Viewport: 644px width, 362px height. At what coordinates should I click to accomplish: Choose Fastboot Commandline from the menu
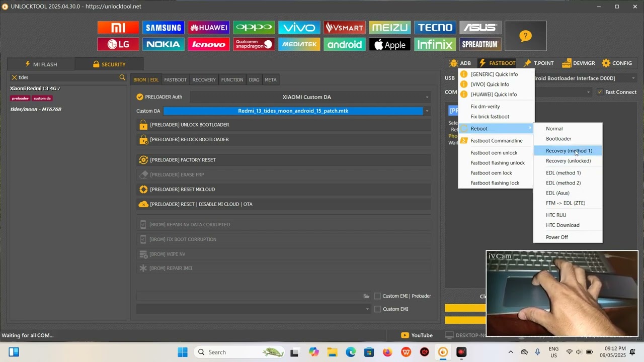click(x=496, y=141)
